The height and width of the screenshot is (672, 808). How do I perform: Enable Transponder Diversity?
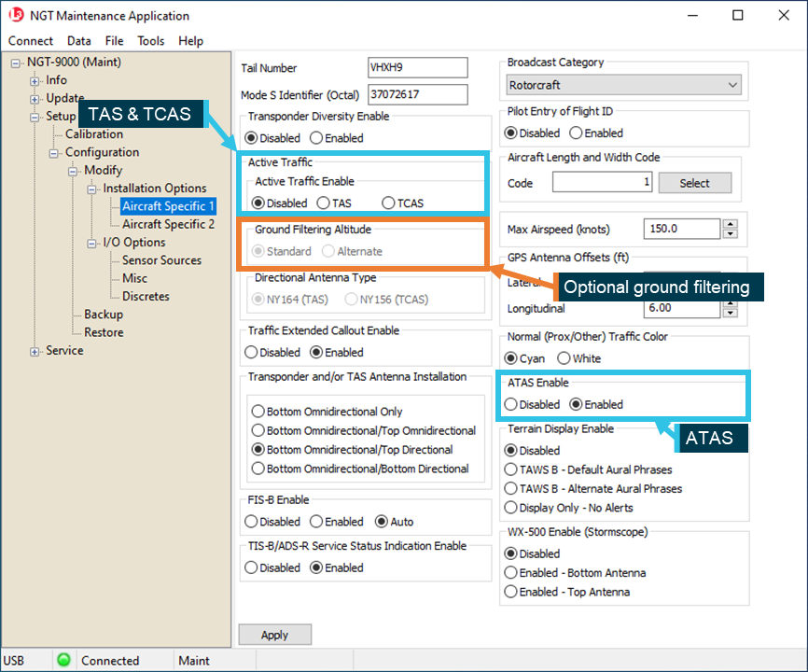tap(316, 138)
